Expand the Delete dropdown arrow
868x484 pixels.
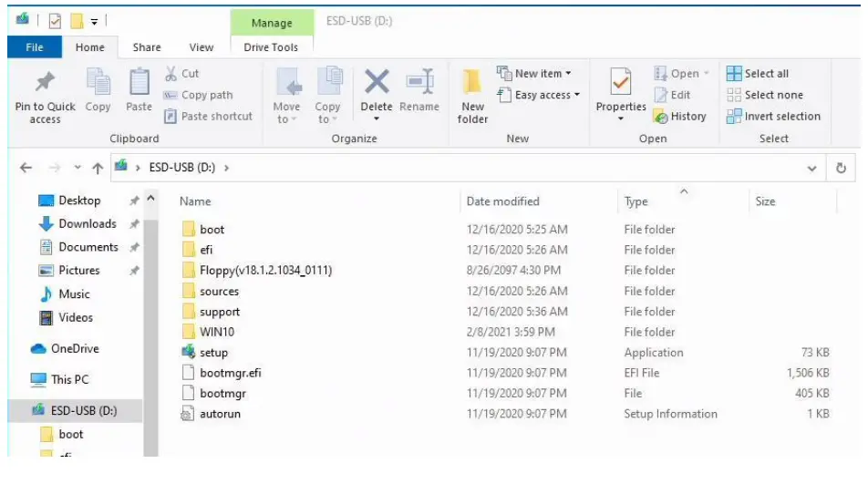click(x=377, y=118)
